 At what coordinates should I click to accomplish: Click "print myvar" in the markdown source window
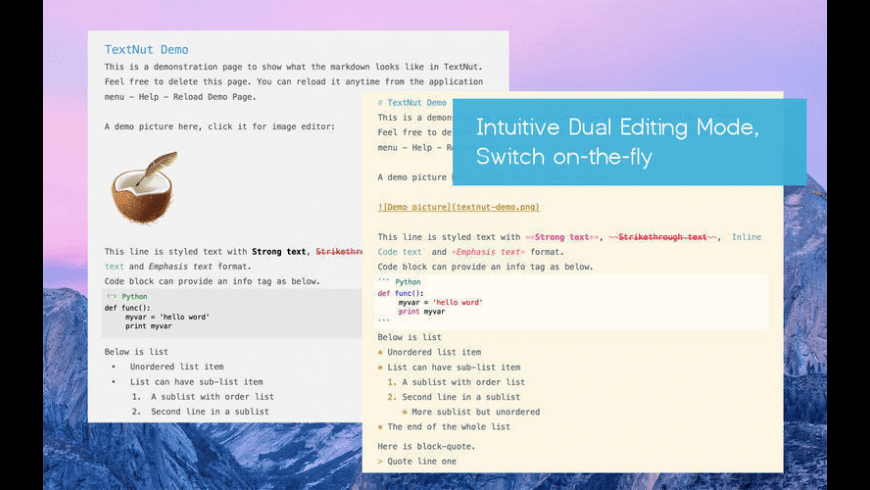pyautogui.click(x=422, y=312)
